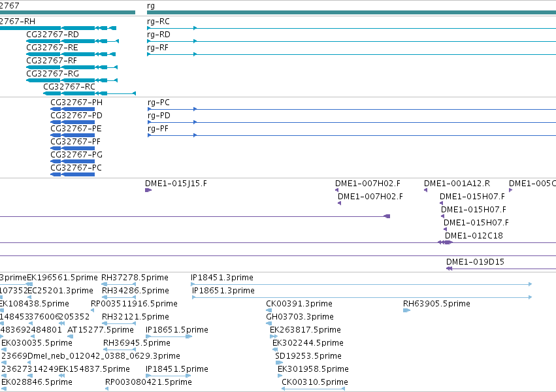Select EST AT15277.5prime
Viewport: 556px width, 392px height.
(70, 336)
